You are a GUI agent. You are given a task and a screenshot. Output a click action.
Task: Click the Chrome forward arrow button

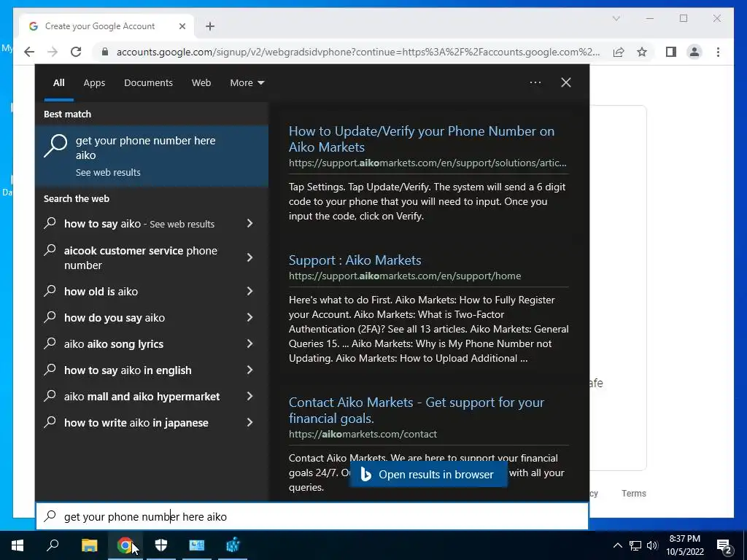(x=53, y=52)
